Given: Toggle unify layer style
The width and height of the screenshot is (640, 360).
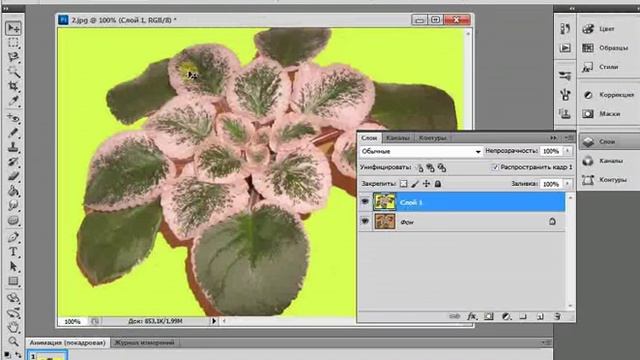Looking at the screenshot, I should (x=442, y=167).
